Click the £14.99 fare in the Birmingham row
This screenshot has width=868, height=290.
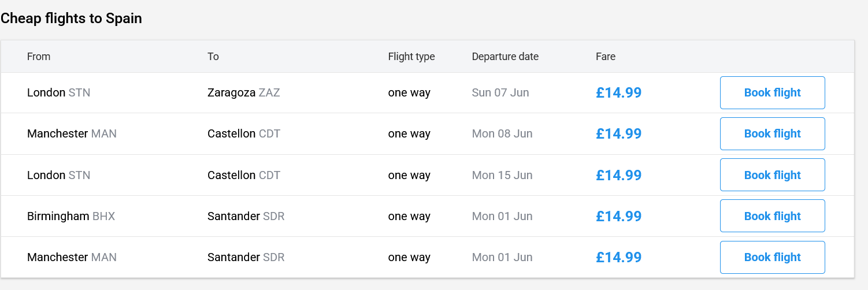(618, 216)
